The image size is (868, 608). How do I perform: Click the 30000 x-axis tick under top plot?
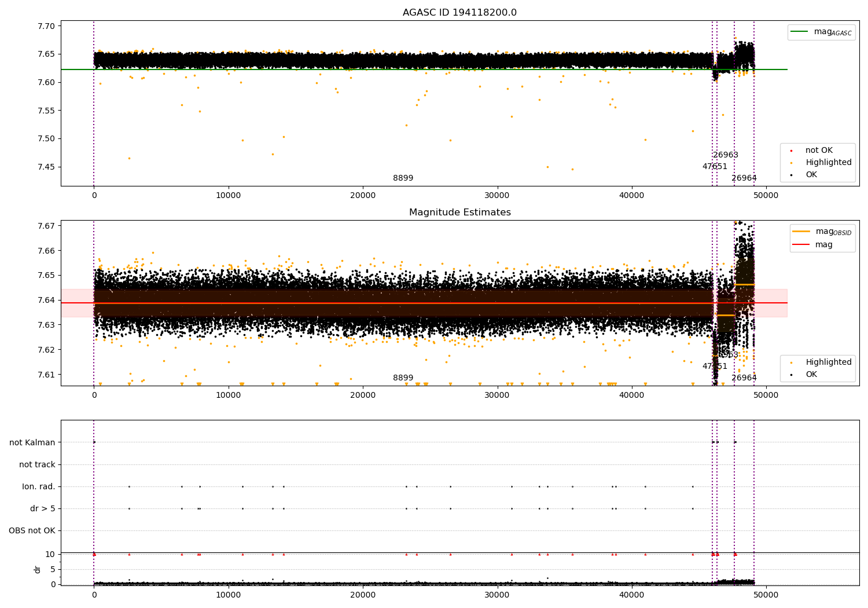497,196
